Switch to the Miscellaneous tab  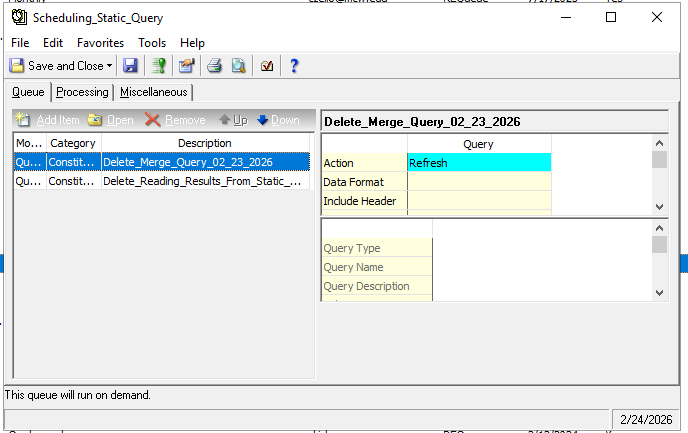[154, 92]
